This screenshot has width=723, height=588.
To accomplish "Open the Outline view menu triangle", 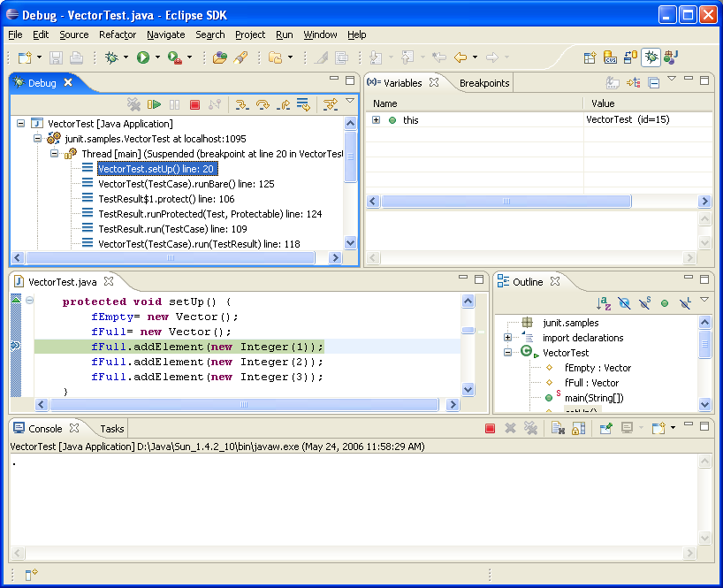I will coord(704,299).
